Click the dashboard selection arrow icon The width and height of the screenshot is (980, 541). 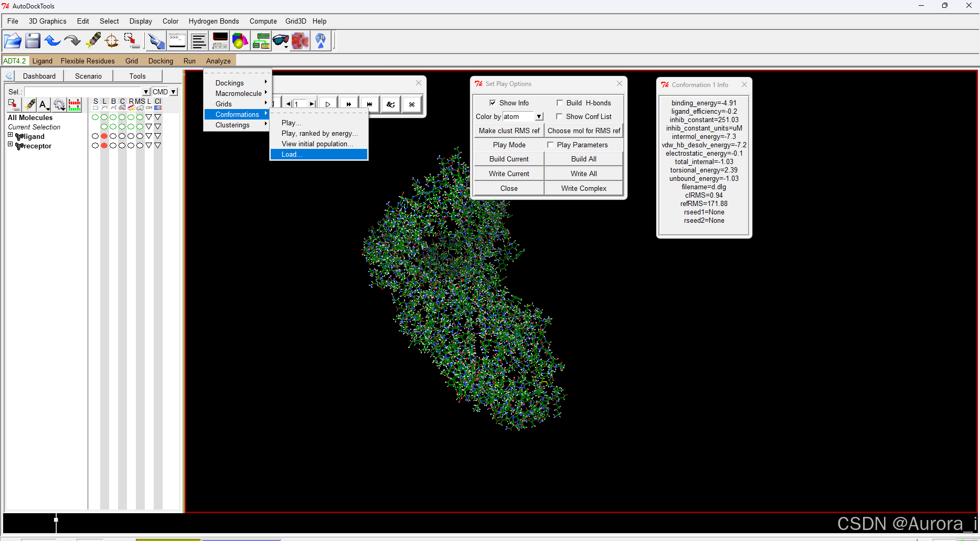(14, 105)
